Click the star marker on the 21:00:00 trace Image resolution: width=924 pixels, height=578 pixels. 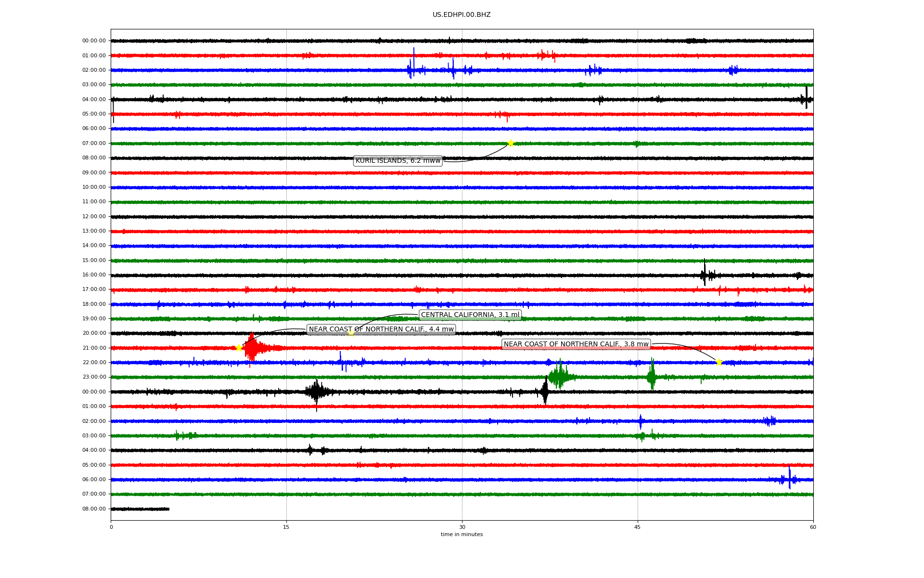point(239,348)
